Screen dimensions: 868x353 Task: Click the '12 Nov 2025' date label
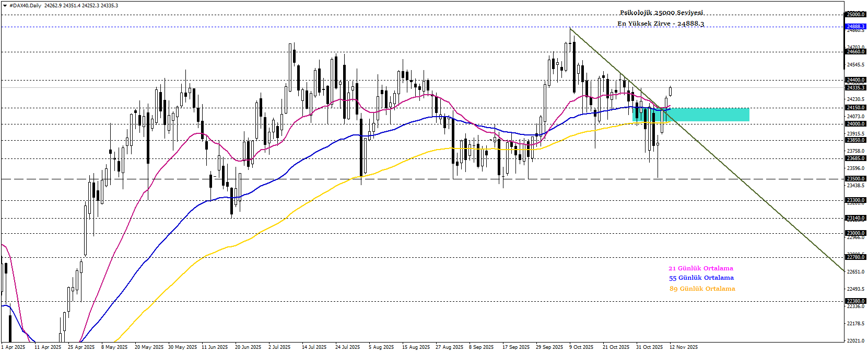(x=684, y=347)
